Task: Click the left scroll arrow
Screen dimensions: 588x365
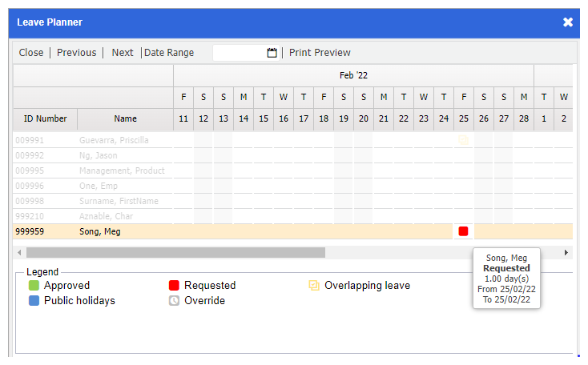Action: coord(19,253)
